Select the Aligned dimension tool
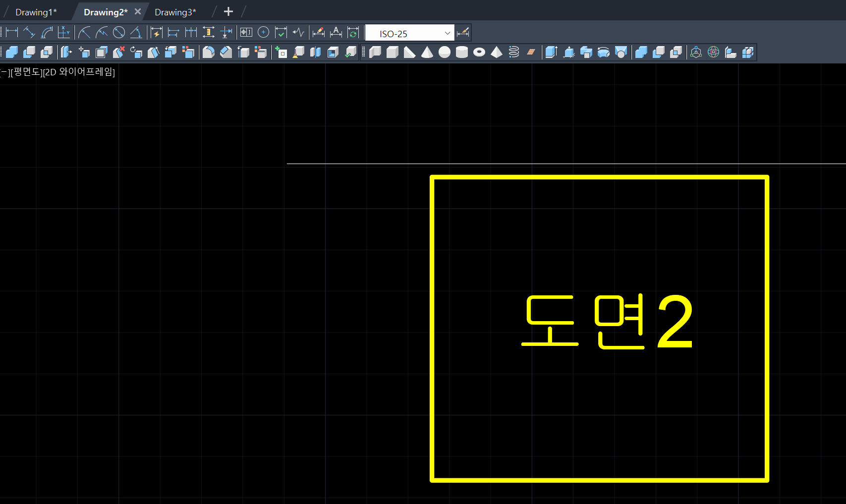 click(29, 33)
